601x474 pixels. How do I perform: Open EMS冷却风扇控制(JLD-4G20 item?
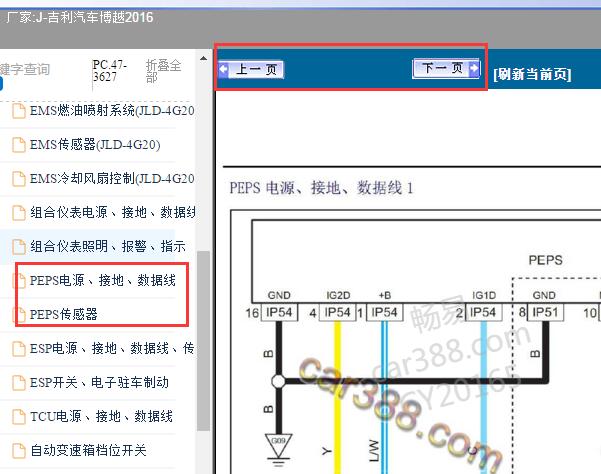(x=112, y=179)
